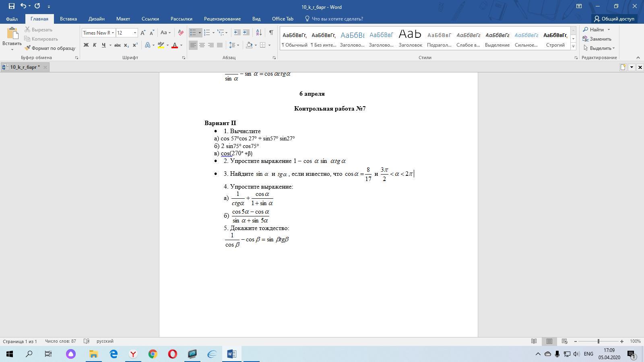Toggle bold (Ж) formatting
This screenshot has width=644, height=362.
86,45
